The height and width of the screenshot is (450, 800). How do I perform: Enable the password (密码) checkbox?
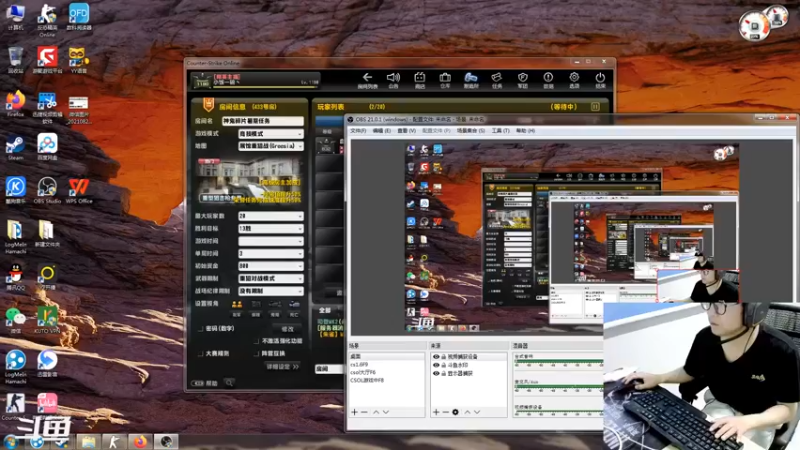pyautogui.click(x=200, y=329)
